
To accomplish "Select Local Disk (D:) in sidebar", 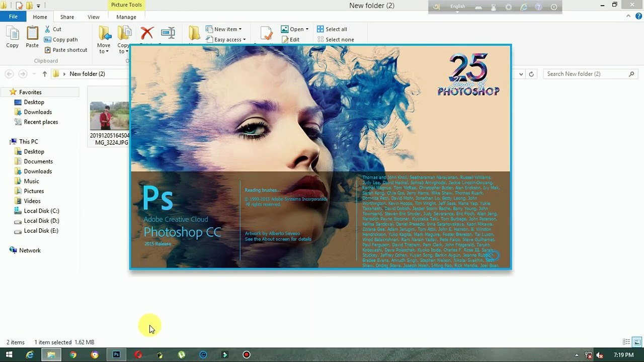I will (41, 221).
